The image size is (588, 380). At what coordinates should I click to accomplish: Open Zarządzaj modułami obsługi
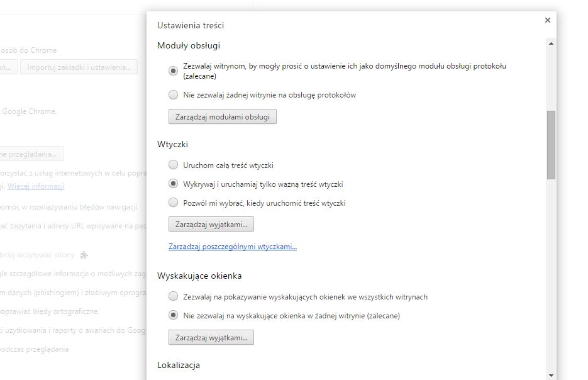tap(223, 116)
